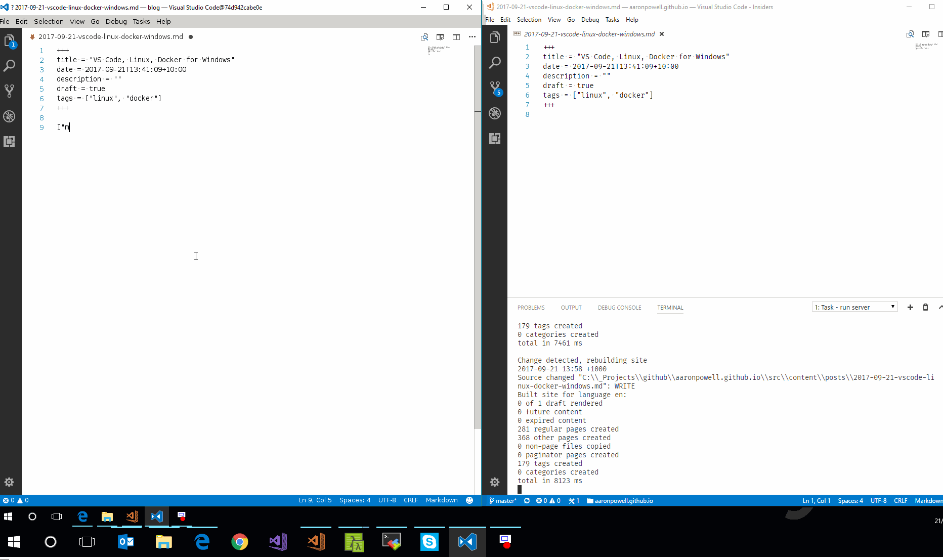Viewport: 943px width, 560px height.
Task: Open Debug view in the Insiders window
Action: [x=495, y=113]
